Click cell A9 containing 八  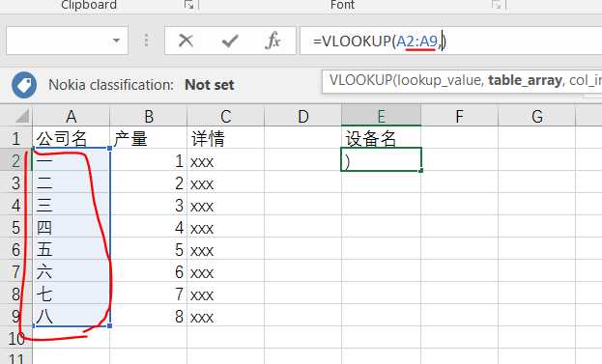click(72, 316)
